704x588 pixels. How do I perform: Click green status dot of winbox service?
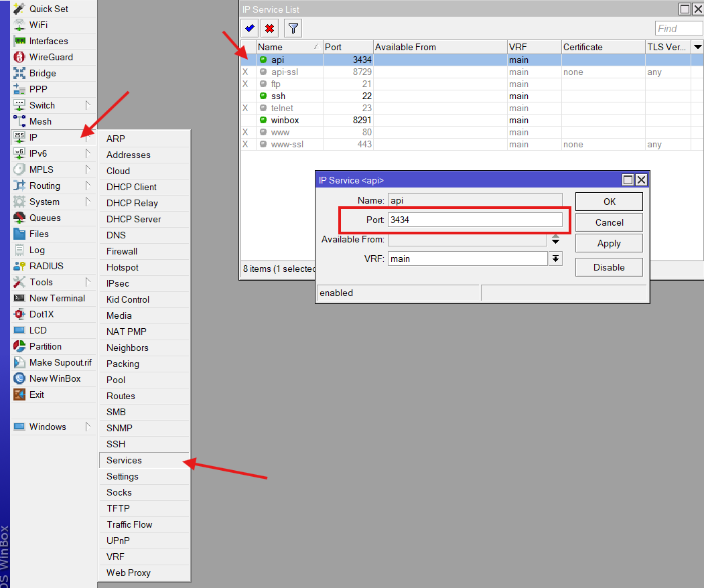pyautogui.click(x=263, y=120)
